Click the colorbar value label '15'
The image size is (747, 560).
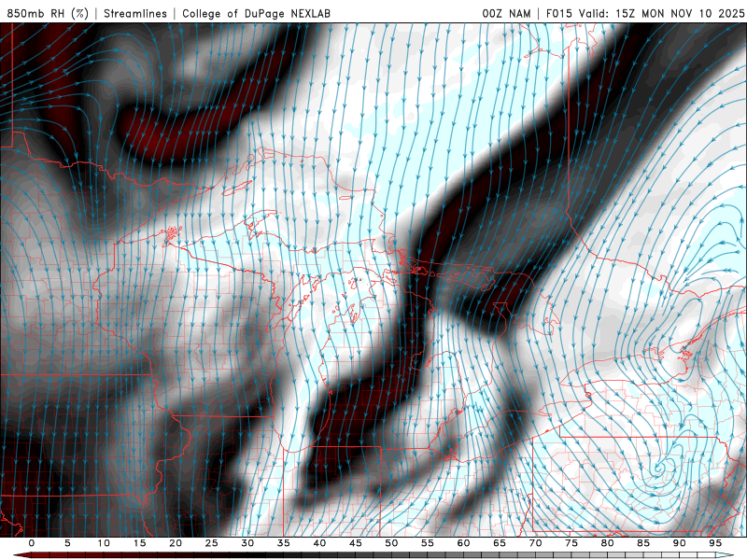click(x=139, y=543)
